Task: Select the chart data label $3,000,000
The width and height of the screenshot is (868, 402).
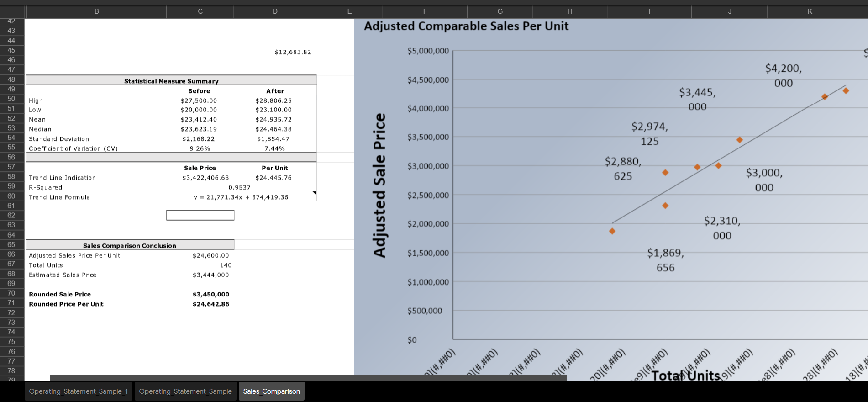Action: (x=764, y=180)
